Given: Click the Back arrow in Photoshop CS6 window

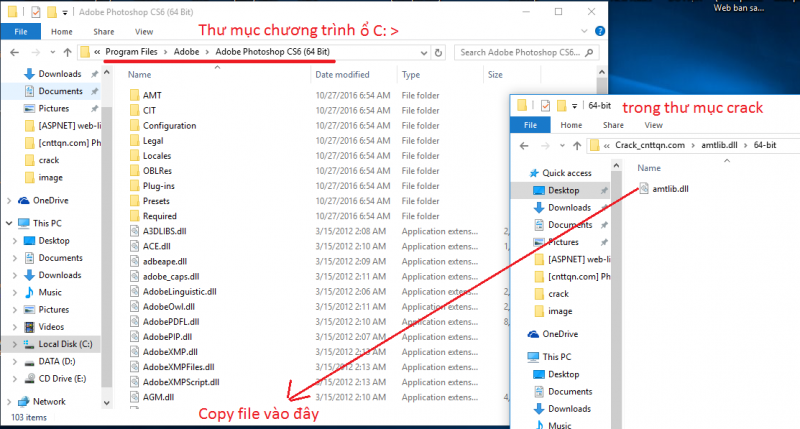Looking at the screenshot, I should point(15,53).
